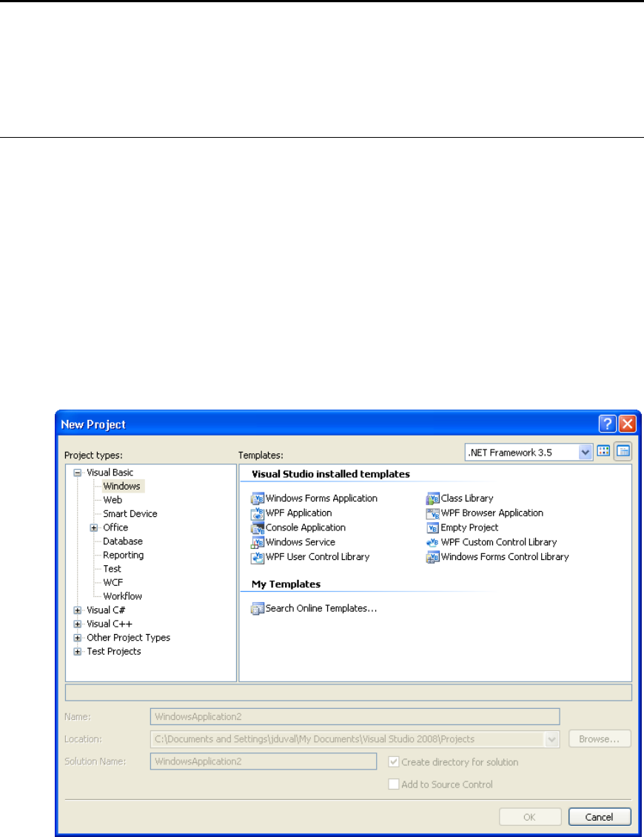Pick the Windows Forms Control Library icon
644x837 pixels.
[x=433, y=557]
